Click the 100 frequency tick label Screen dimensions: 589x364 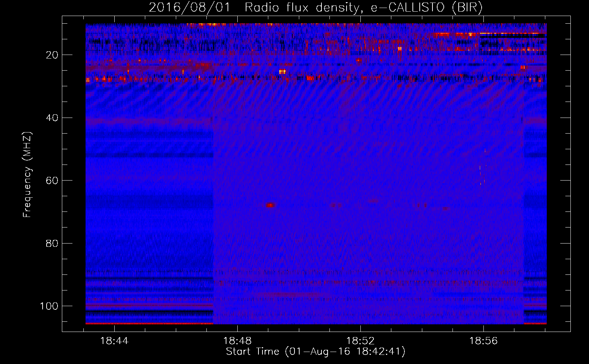[49, 306]
